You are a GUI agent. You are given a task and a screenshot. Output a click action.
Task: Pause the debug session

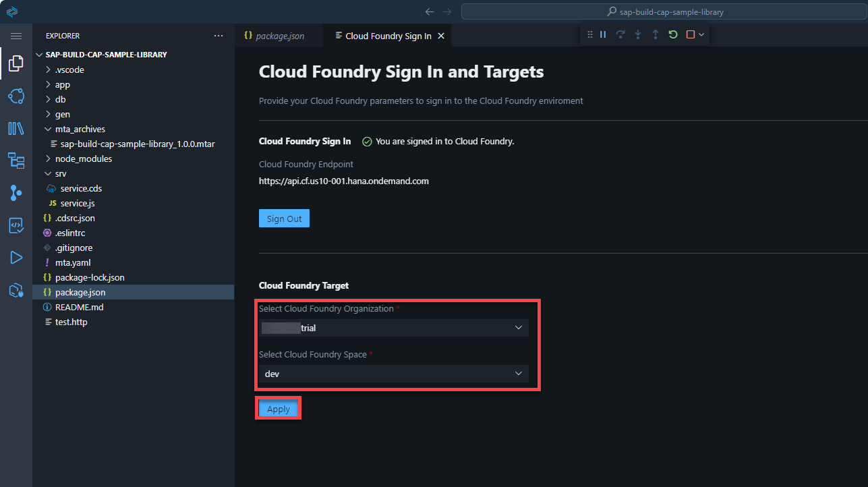604,34
